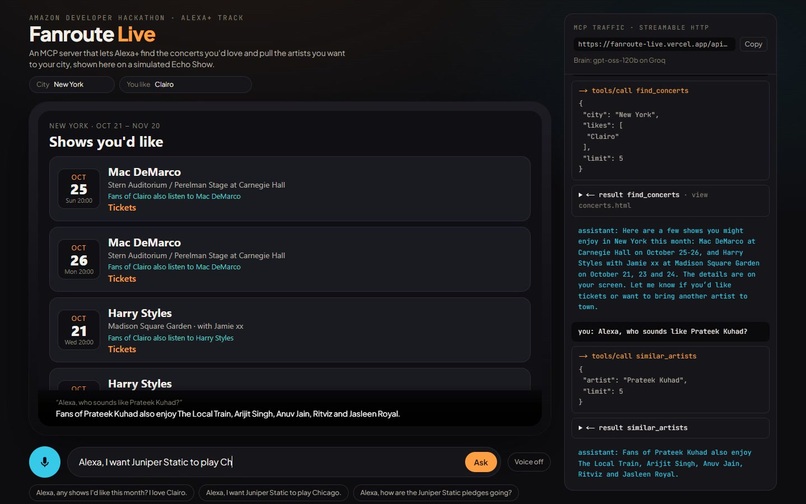
Task: Click 'Brain: gpt-oss-120b on Groq' label
Action: (619, 60)
